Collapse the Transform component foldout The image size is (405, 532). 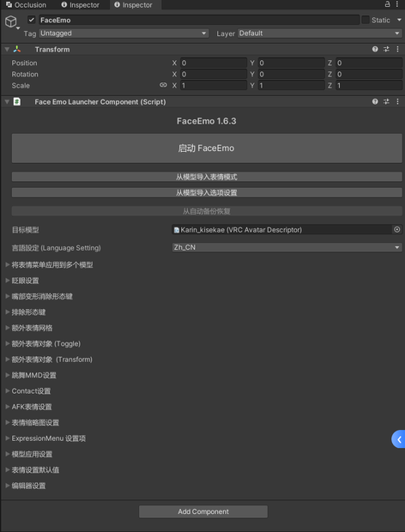(x=7, y=50)
